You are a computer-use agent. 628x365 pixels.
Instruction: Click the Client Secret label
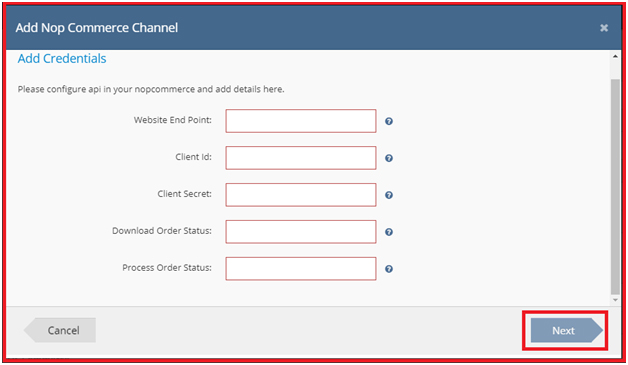coord(184,194)
